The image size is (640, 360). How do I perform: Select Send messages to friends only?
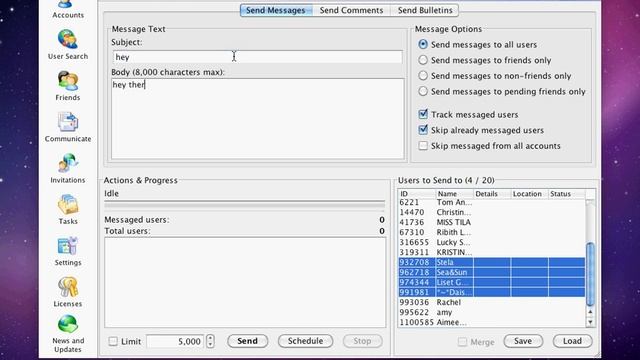click(x=423, y=60)
